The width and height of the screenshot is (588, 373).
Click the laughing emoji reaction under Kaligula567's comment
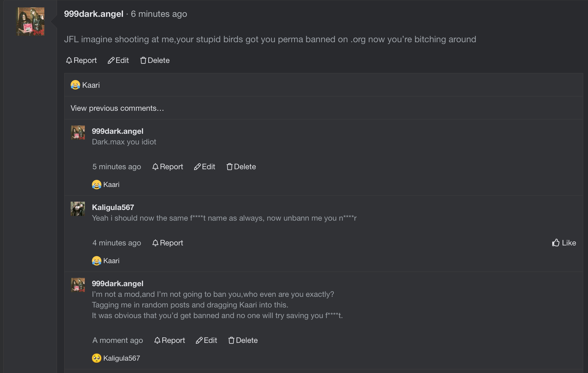[97, 261]
